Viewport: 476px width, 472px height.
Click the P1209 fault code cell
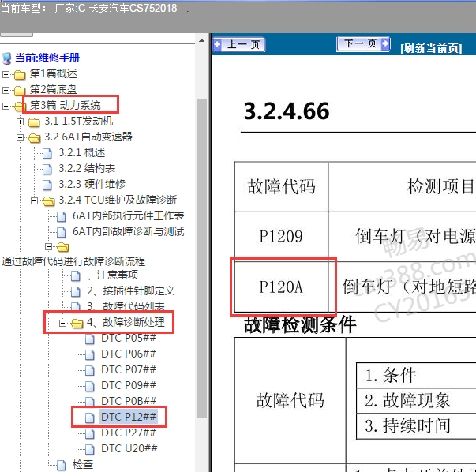[x=281, y=237]
